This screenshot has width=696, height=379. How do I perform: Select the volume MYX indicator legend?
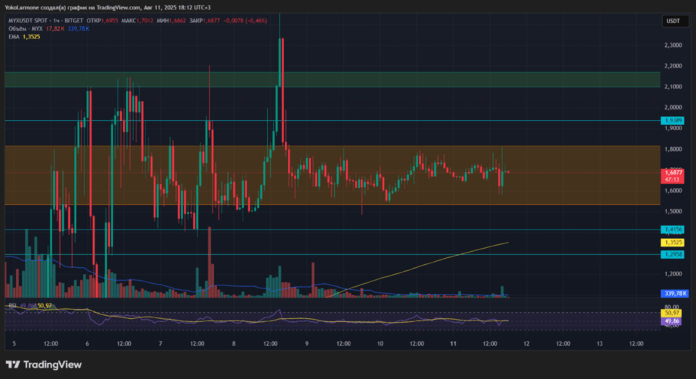tap(25, 29)
